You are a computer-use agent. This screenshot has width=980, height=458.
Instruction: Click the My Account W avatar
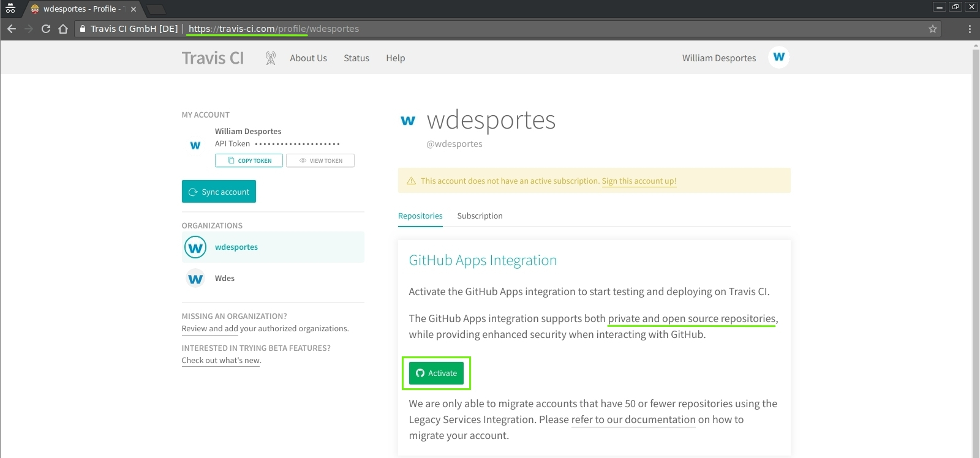coord(195,145)
